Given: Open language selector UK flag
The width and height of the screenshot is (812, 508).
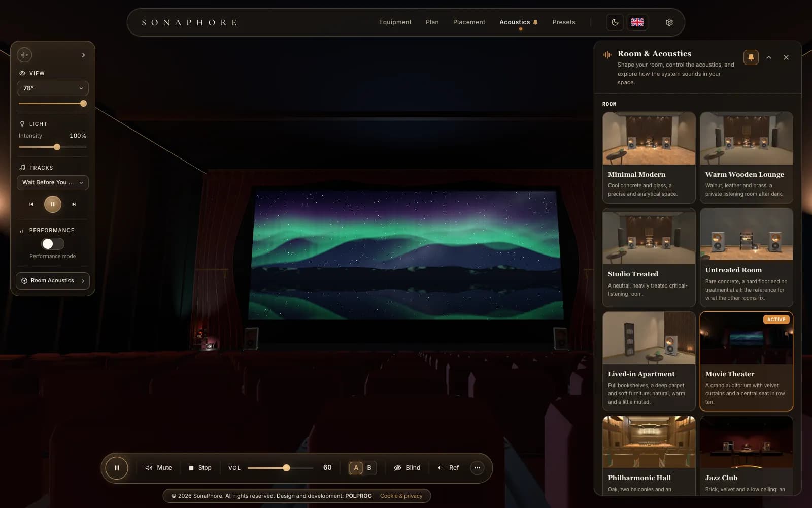Looking at the screenshot, I should 637,22.
